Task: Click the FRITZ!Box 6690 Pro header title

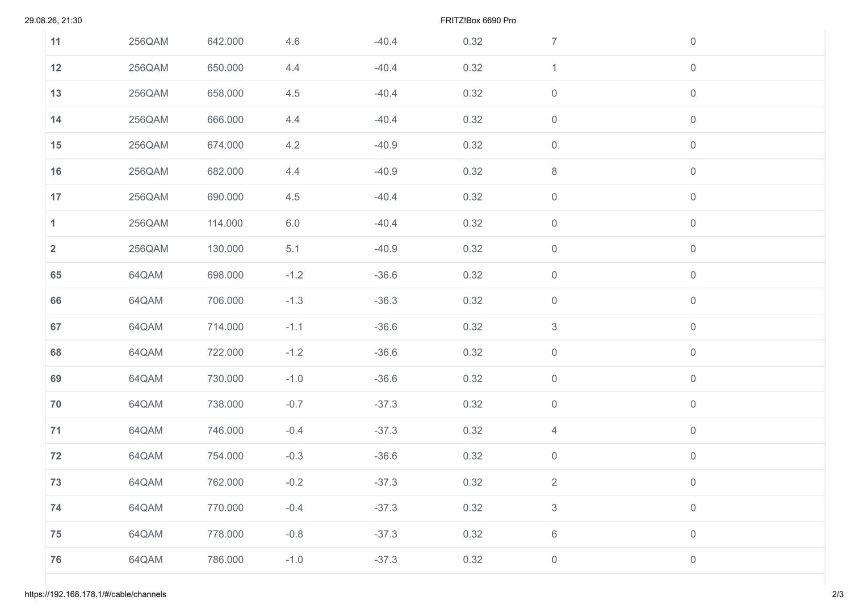Action: click(478, 20)
